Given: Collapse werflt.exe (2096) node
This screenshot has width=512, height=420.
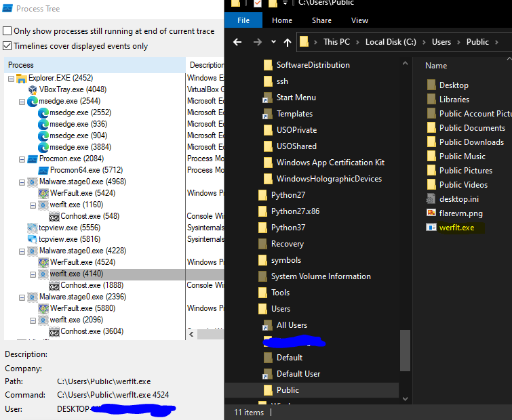Looking at the screenshot, I should point(33,320).
